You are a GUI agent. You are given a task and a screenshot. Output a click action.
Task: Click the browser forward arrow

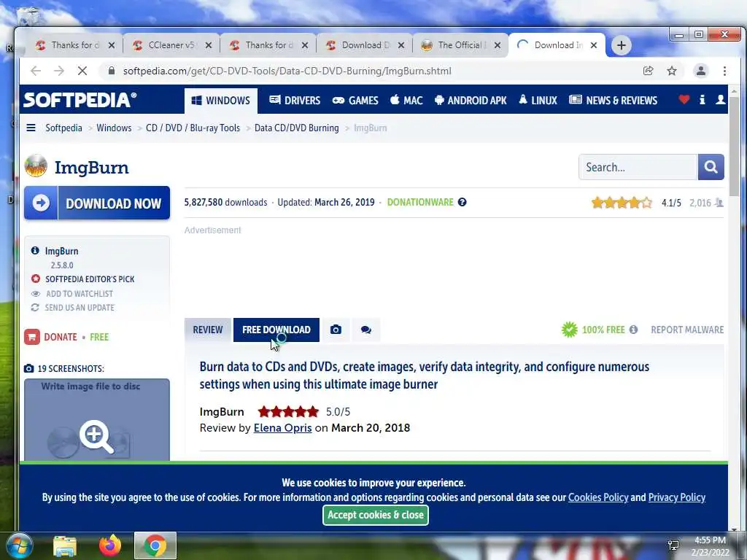[x=59, y=71]
